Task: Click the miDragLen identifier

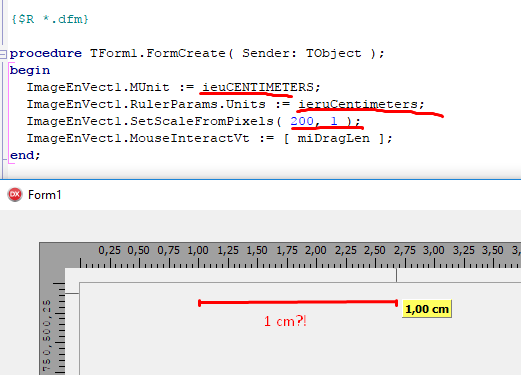Action: [334, 138]
